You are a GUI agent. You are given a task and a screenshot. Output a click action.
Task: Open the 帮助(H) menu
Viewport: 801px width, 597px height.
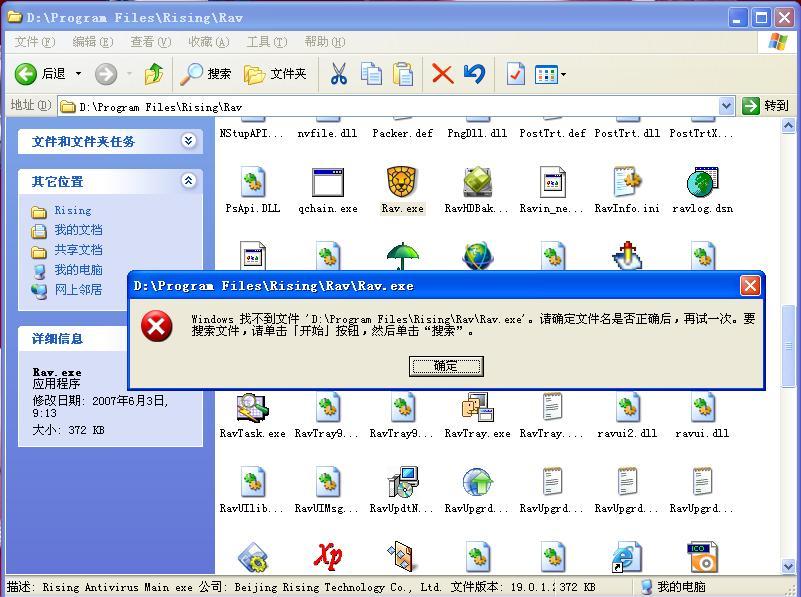pos(325,42)
